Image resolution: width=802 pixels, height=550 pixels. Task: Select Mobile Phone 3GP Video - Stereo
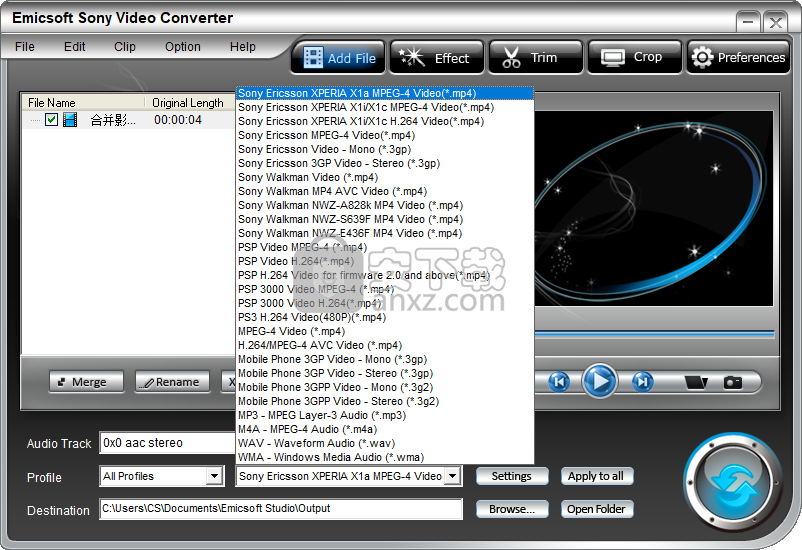coord(385,373)
